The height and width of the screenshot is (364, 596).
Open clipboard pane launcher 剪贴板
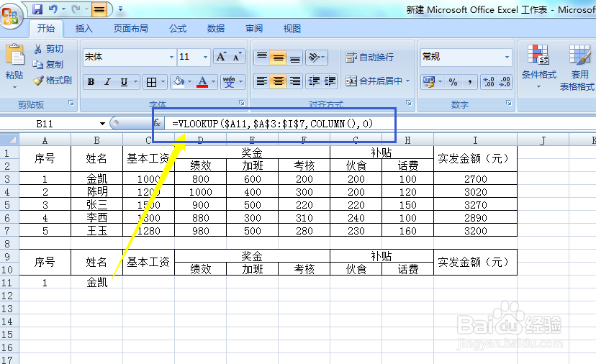[x=71, y=103]
